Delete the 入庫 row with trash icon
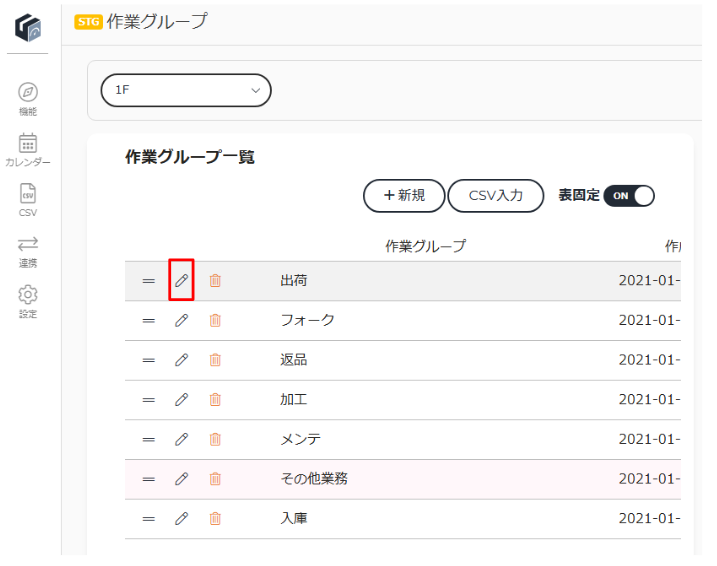 click(215, 518)
